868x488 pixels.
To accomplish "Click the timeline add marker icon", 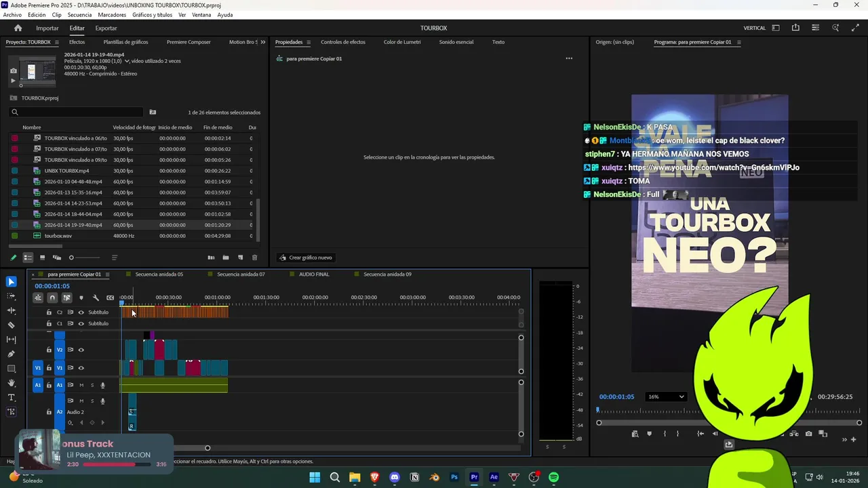I will coord(81,298).
